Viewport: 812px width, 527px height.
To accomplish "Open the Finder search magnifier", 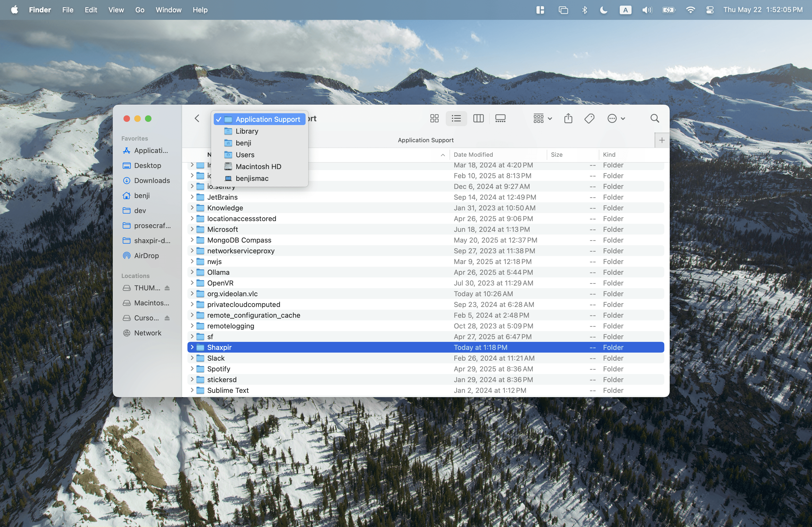I will click(x=654, y=118).
